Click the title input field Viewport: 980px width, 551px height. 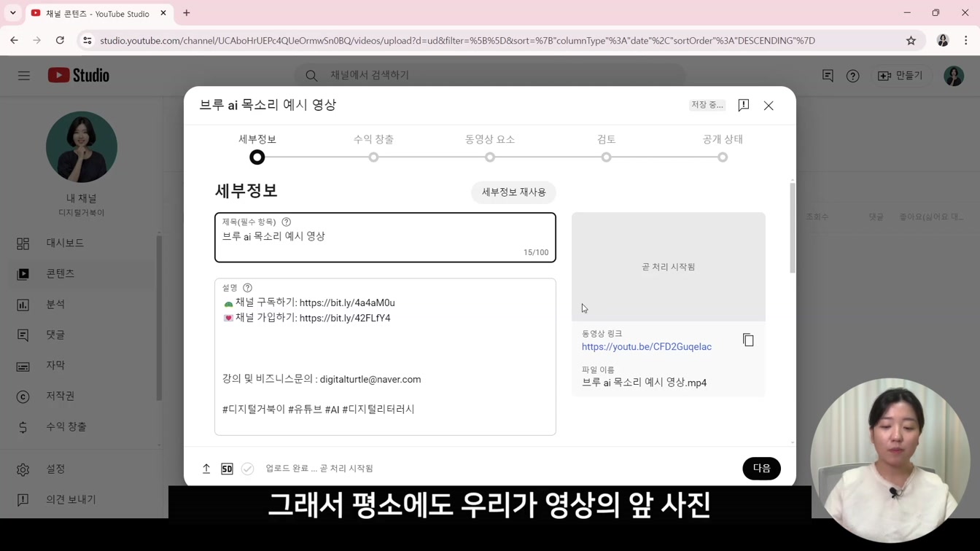coord(385,238)
